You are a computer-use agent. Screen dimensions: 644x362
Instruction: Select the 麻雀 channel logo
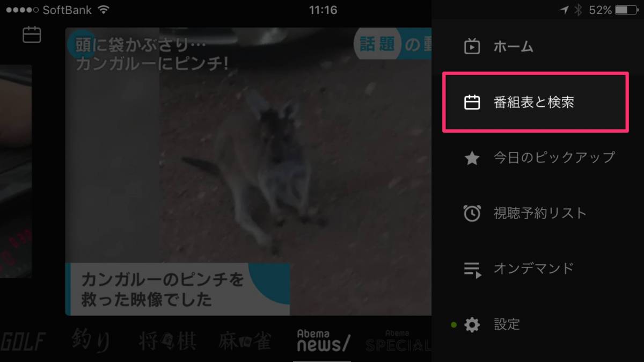tap(245, 342)
